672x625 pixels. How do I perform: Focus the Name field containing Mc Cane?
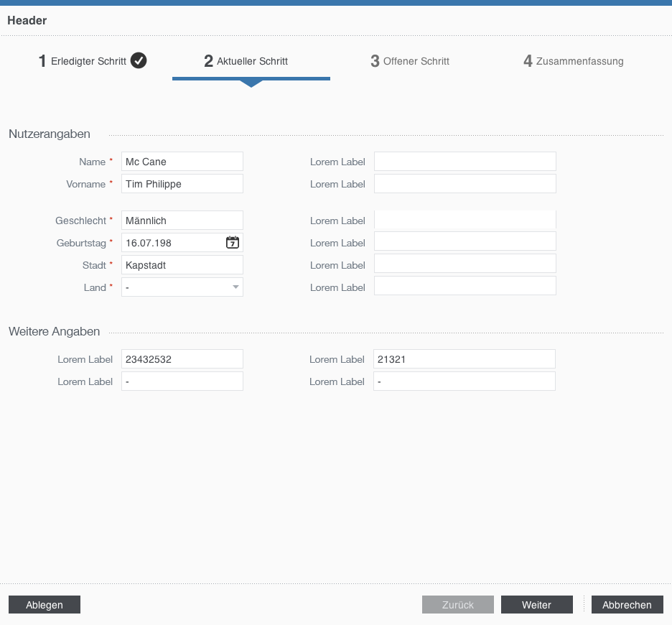182,162
